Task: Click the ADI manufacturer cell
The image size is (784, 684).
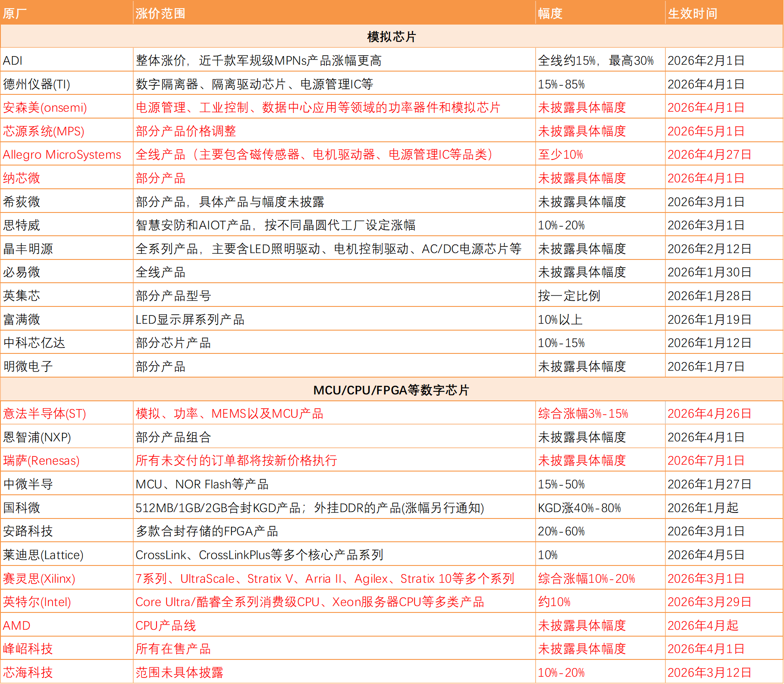Action: [x=13, y=60]
